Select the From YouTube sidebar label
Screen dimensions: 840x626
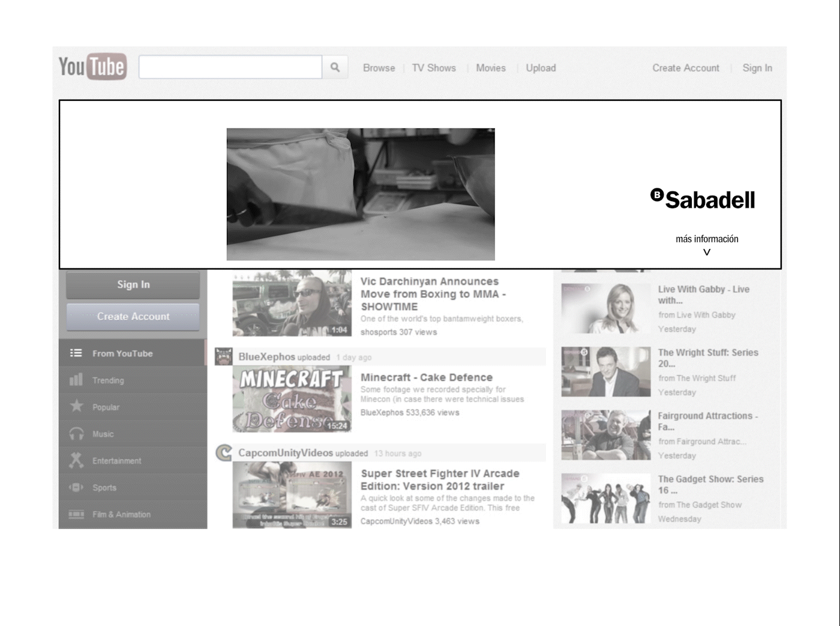pyautogui.click(x=122, y=354)
